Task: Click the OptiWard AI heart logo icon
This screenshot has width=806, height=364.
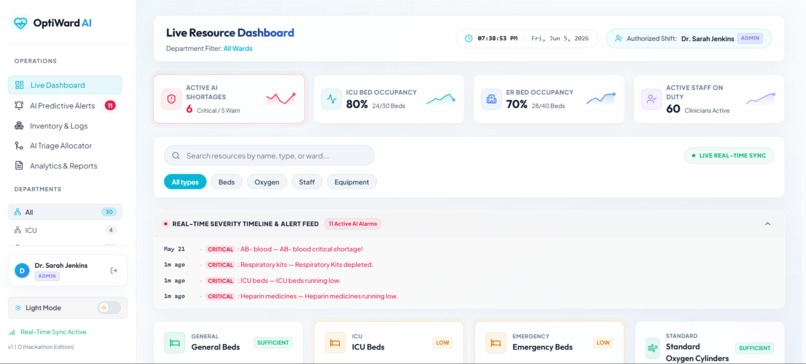Action: [20, 23]
